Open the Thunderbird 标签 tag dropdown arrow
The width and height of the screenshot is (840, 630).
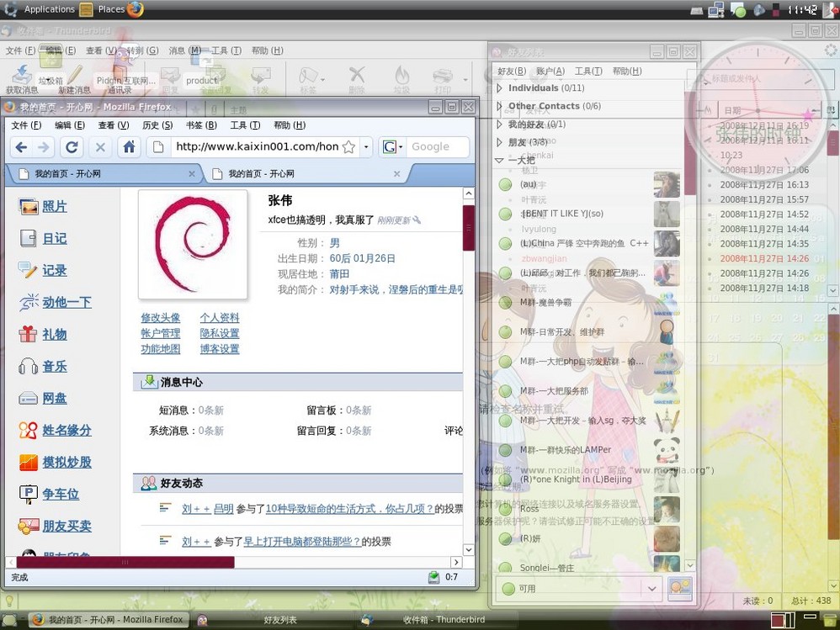pyautogui.click(x=323, y=79)
